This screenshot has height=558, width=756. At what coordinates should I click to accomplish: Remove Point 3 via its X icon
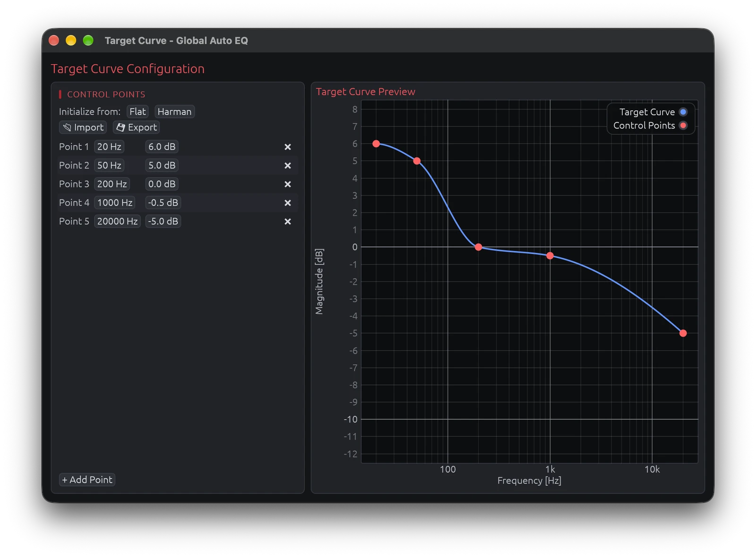coord(287,184)
